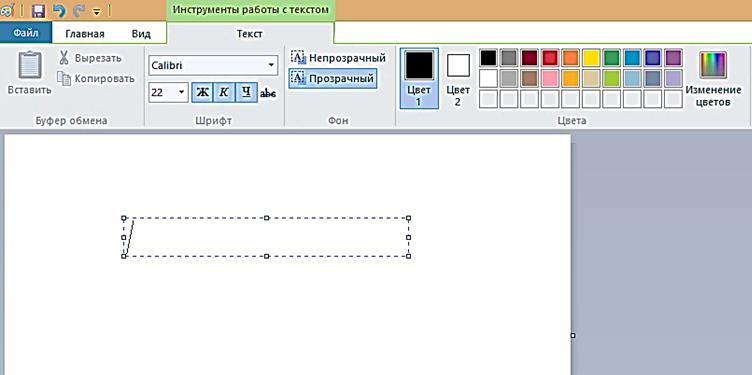This screenshot has width=752, height=375.
Task: Click the Save icon in quick access toolbar
Action: 39,10
